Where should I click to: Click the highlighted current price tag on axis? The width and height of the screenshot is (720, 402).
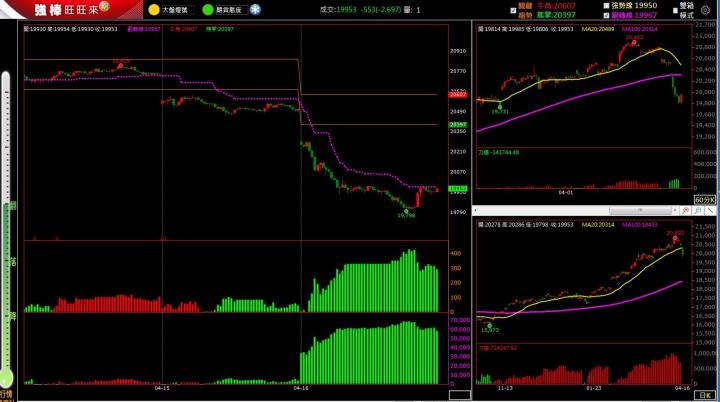point(458,188)
